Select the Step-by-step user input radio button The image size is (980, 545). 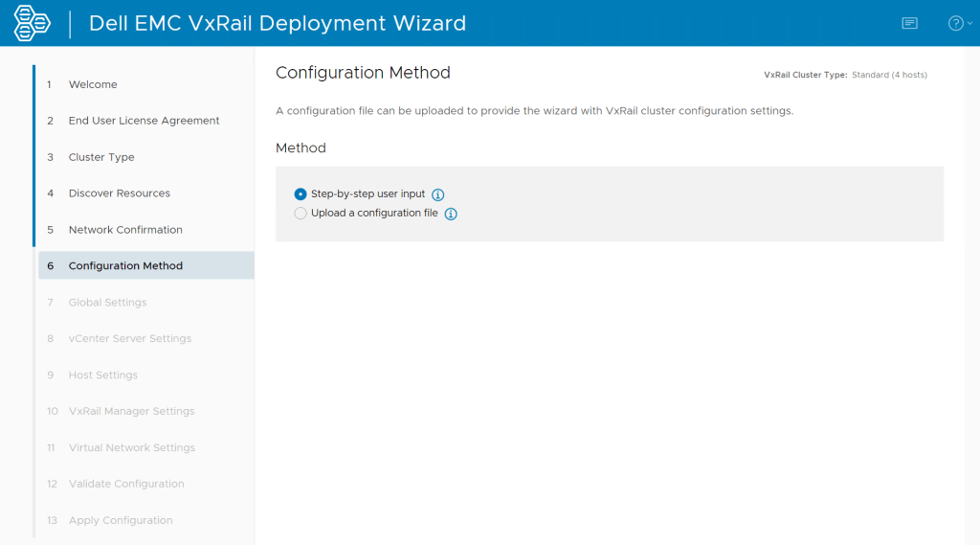301,194
